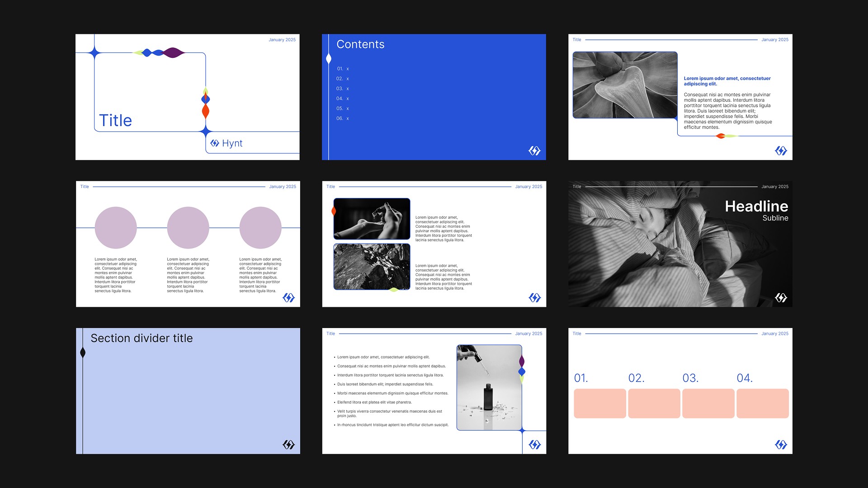Click the white logo on the Headline slide
This screenshot has height=488, width=868.
(x=781, y=297)
